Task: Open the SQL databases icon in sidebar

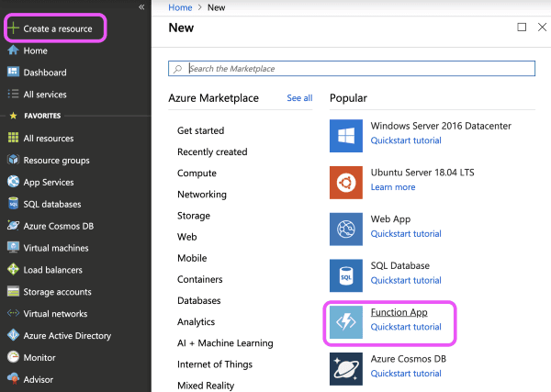Action: click(13, 204)
